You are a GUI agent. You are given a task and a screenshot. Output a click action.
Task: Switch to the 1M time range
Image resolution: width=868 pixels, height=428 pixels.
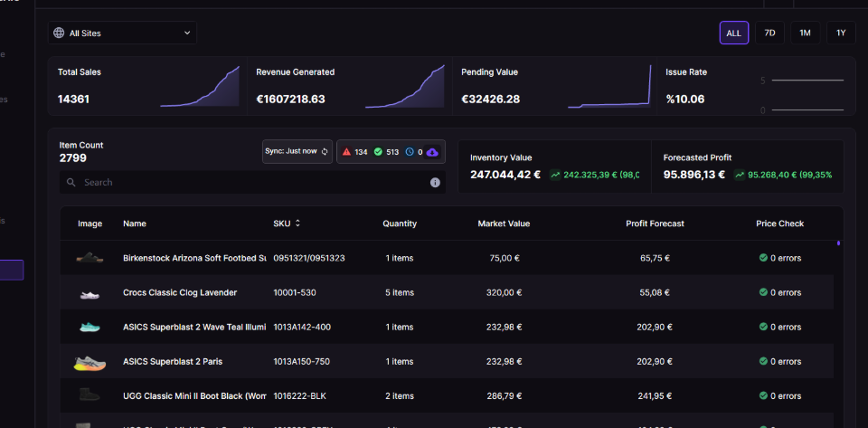point(805,33)
